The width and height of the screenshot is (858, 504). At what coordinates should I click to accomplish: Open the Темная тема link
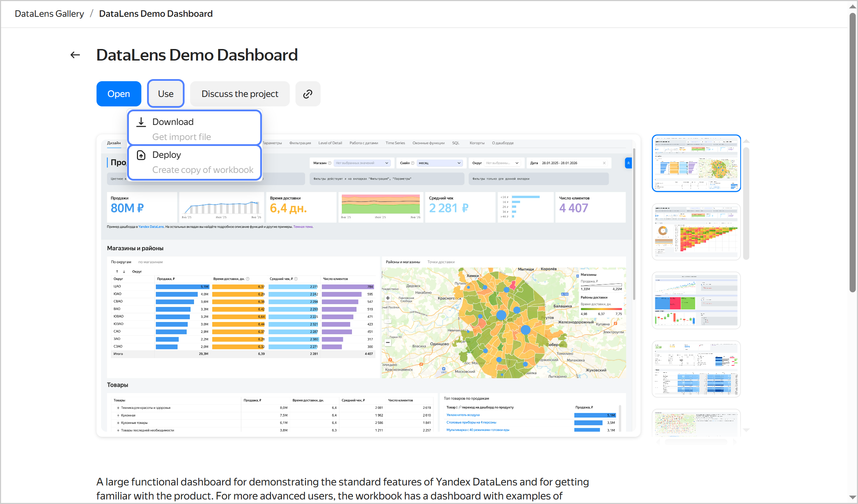pyautogui.click(x=303, y=227)
